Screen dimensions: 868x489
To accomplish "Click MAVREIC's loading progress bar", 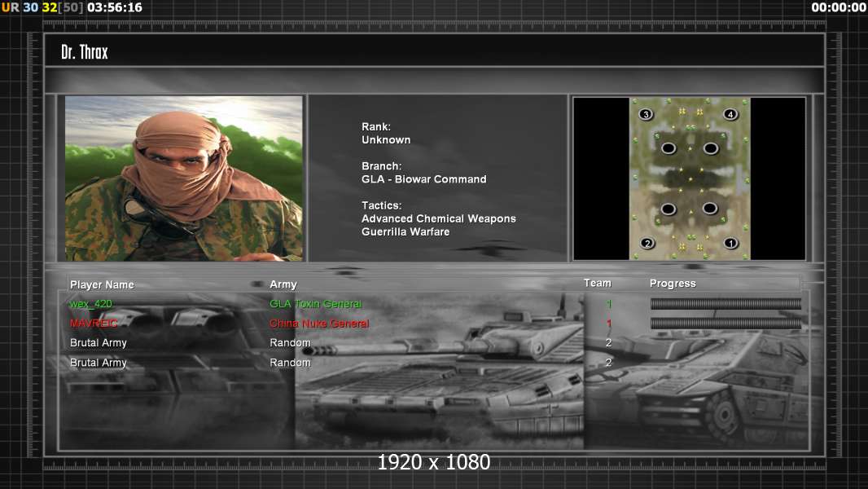I will [x=726, y=324].
